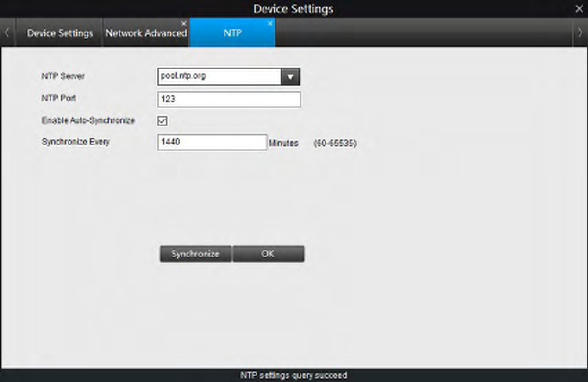Close the Device Settings window
The height and width of the screenshot is (382, 588).
[579, 9]
